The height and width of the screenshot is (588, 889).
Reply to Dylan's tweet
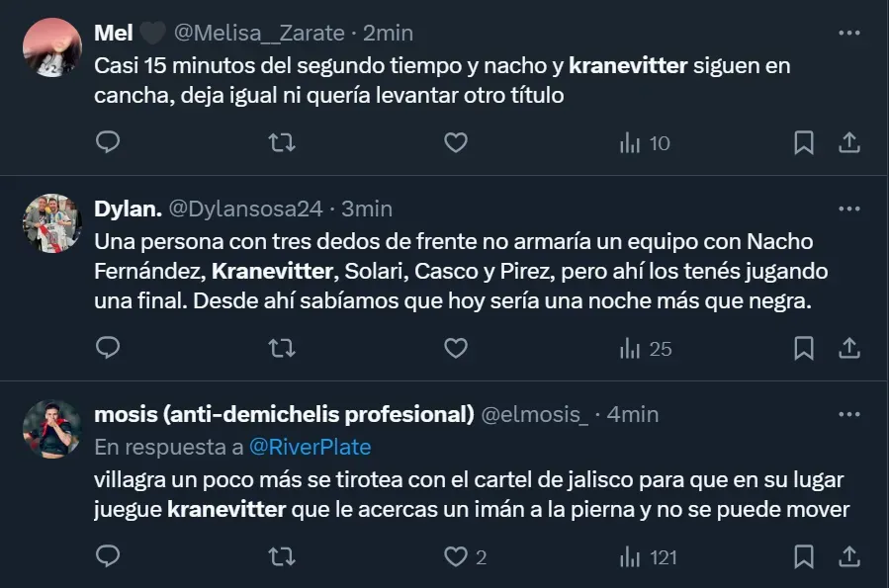[108, 348]
